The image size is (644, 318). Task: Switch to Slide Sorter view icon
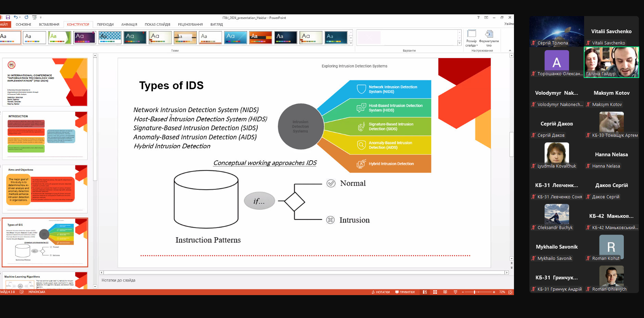(435, 292)
